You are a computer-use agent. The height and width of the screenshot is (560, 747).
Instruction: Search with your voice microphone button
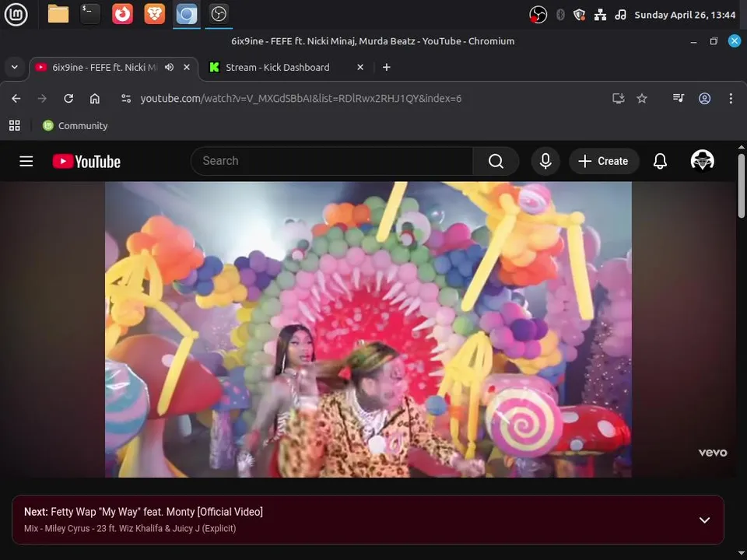545,161
